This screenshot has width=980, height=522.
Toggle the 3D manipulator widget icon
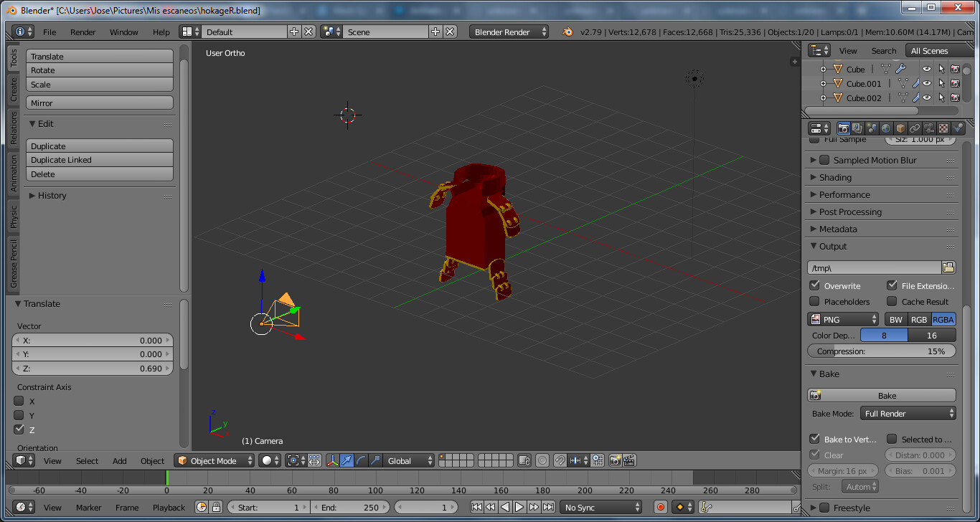tap(333, 460)
